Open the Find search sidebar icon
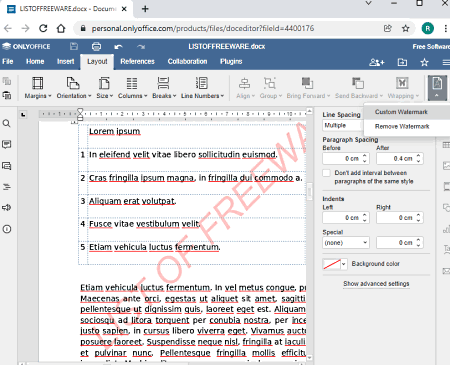 [x=7, y=124]
